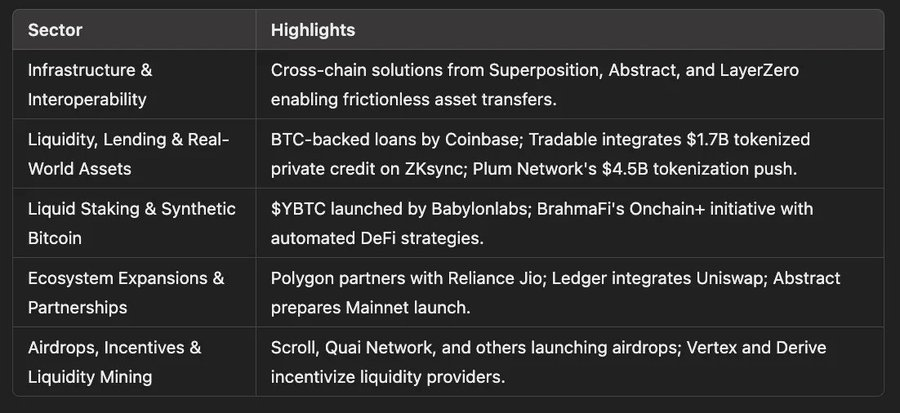Click the Highlights column header
This screenshot has width=900, height=413.
(312, 30)
